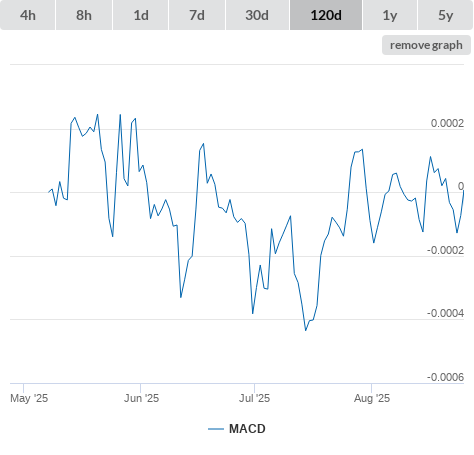Select the 7d range tab

197,15
